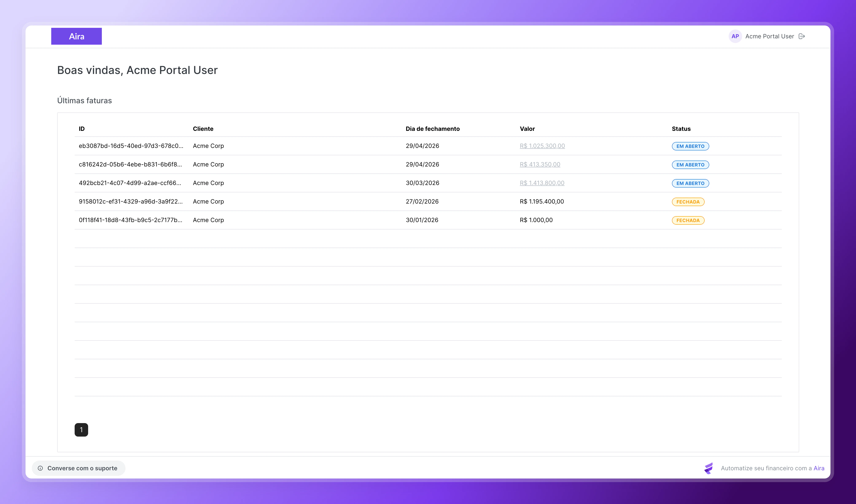The image size is (856, 504).
Task: Click the Valor column header
Action: coord(527,129)
